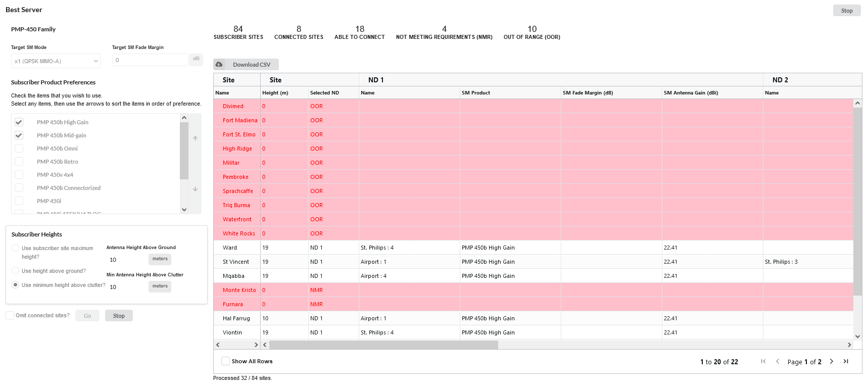The height and width of the screenshot is (387, 868).
Task: Go to next page of results
Action: coord(832,361)
